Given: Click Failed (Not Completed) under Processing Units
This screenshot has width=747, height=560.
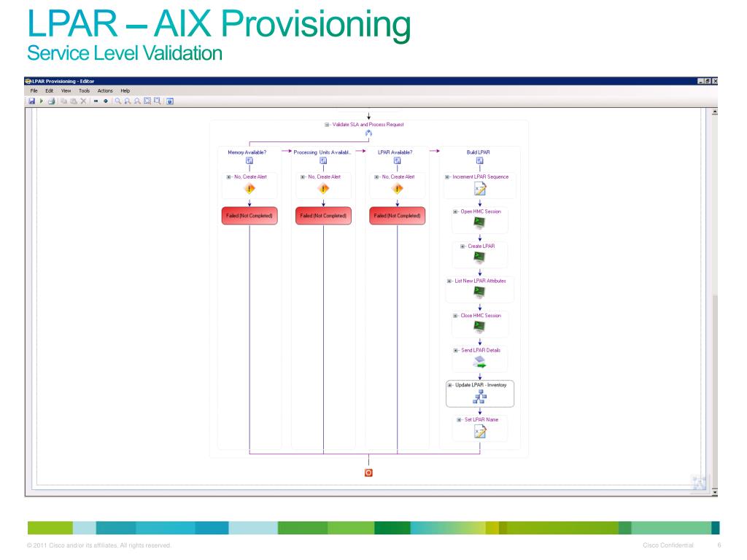Looking at the screenshot, I should (x=323, y=216).
